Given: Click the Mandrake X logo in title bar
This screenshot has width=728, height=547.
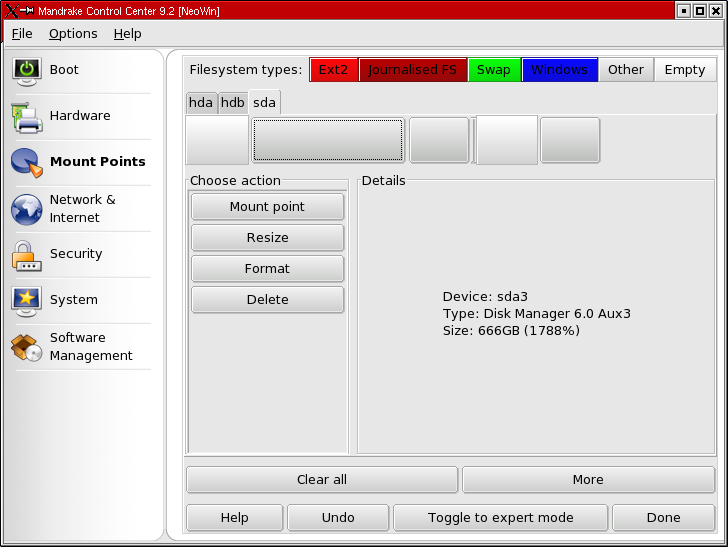Looking at the screenshot, I should pos(13,11).
